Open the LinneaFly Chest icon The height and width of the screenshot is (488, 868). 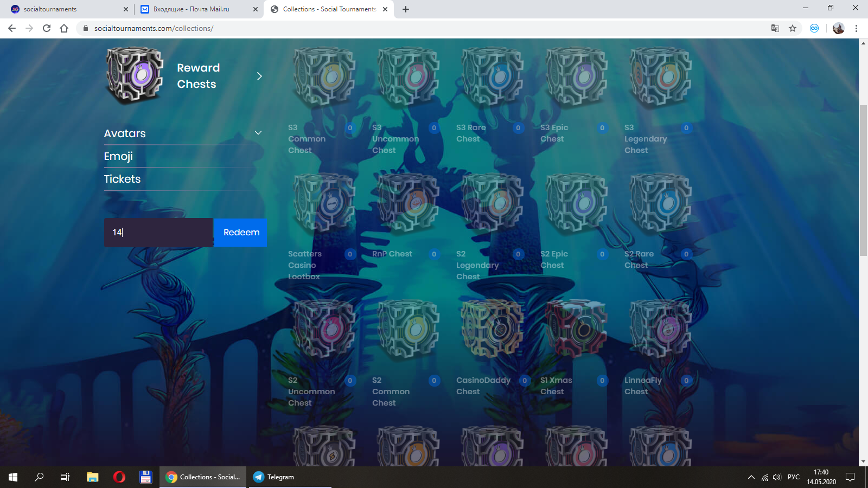660,329
